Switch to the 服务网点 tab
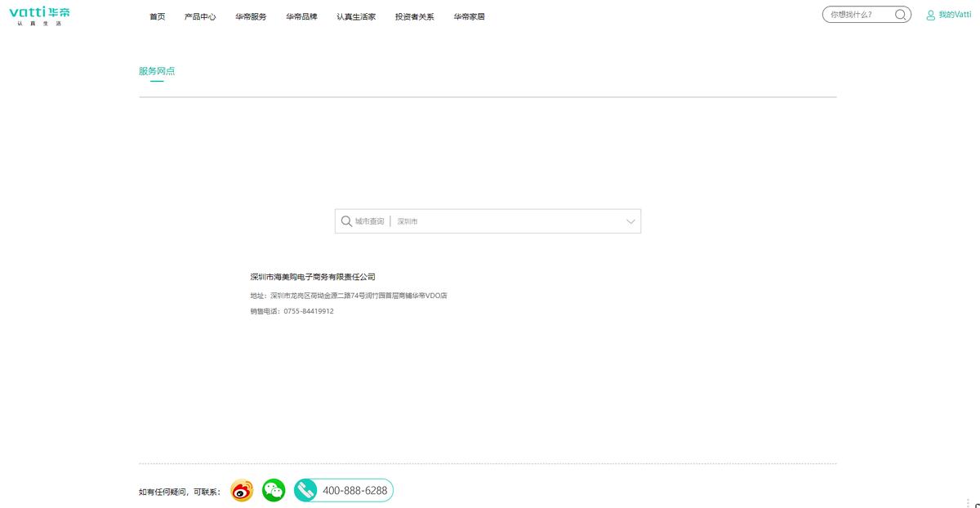 [x=157, y=71]
